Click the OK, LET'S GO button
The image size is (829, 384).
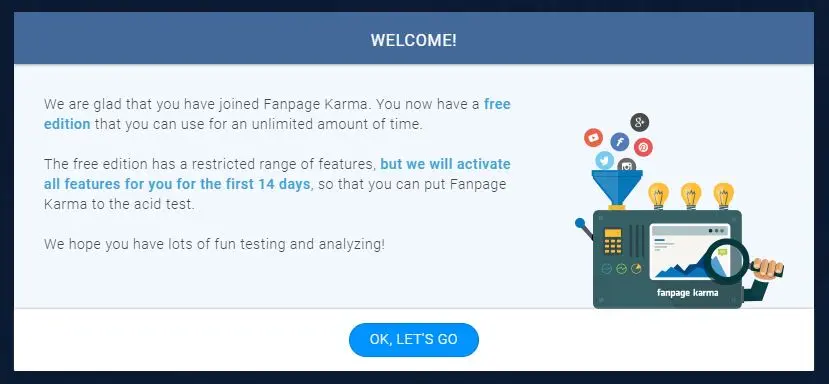click(413, 340)
